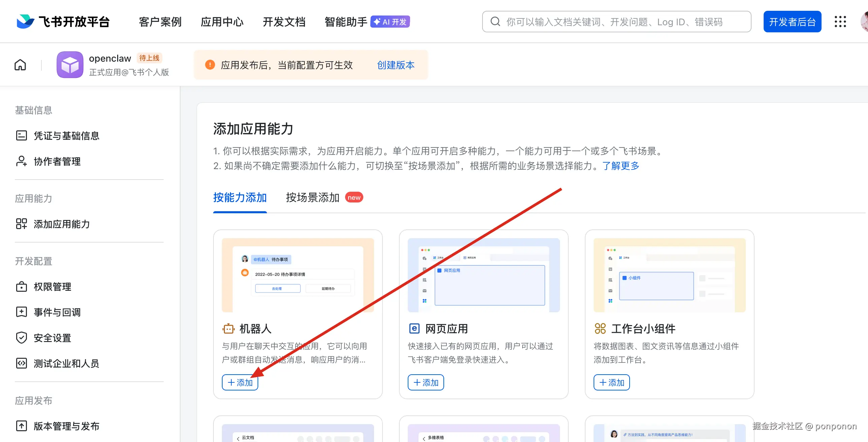The image size is (868, 442).
Task: Click the 网页应用 web app icon
Action: coord(414,328)
